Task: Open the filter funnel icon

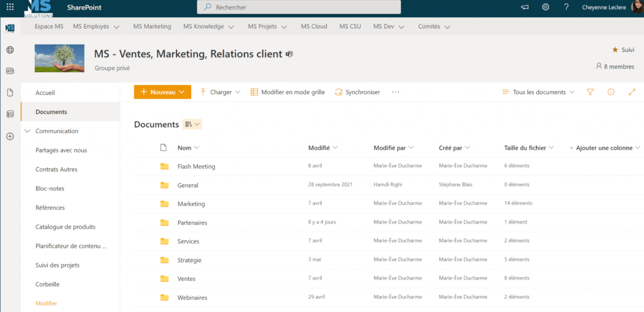Action: click(x=590, y=92)
